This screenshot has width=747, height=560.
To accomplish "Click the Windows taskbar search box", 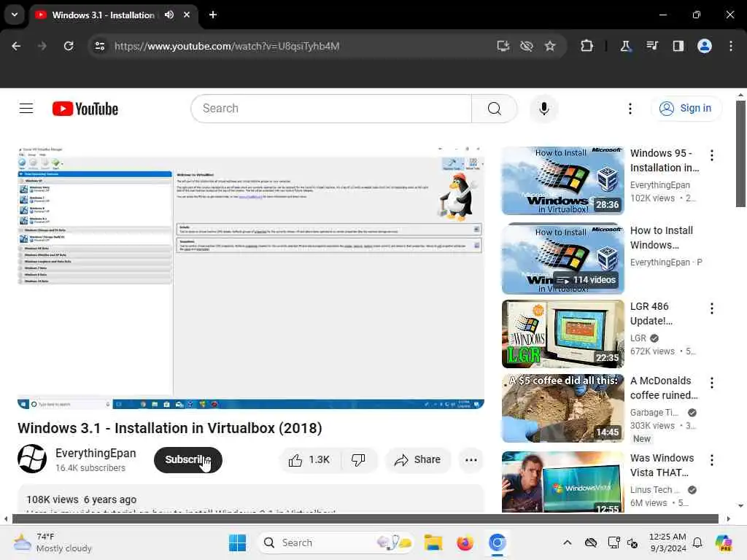I will pos(335,542).
